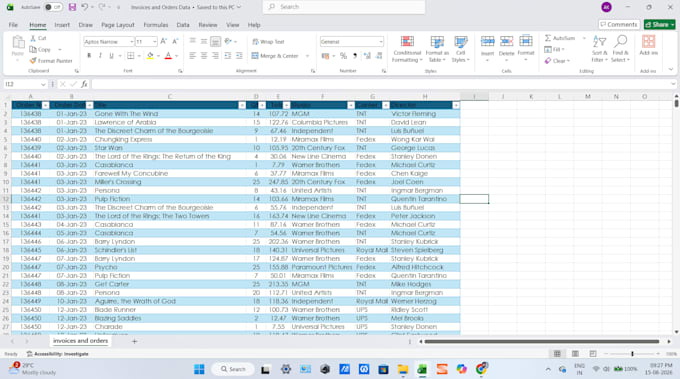Apply center horizontal alignment
This screenshot has width=680, height=379.
pos(204,56)
